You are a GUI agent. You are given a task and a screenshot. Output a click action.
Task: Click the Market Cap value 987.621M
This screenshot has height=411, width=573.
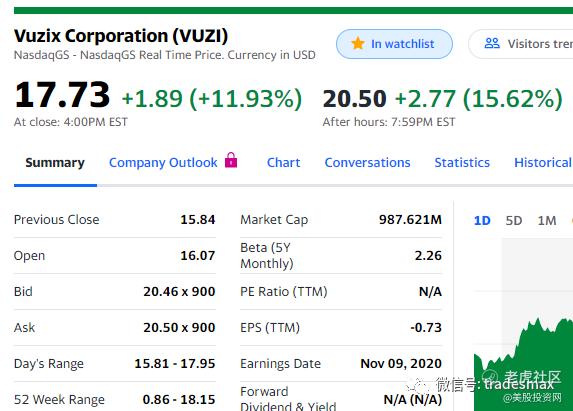[410, 220]
